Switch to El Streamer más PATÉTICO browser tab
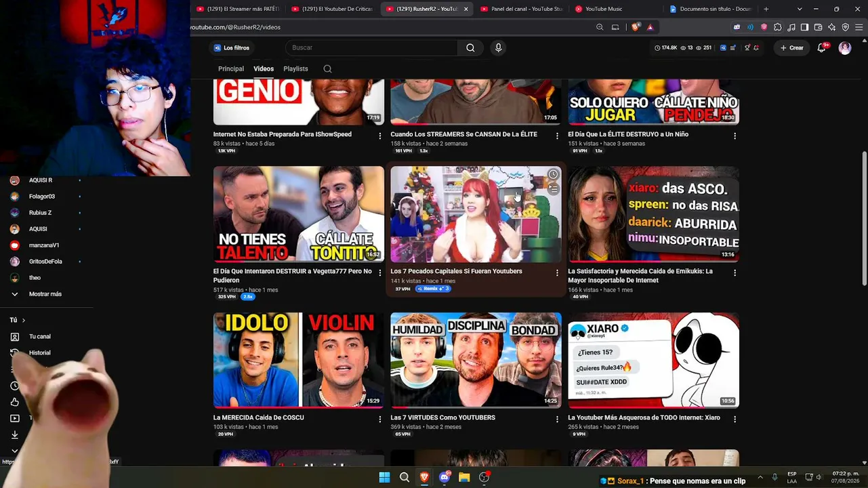This screenshot has width=868, height=488. (238, 9)
